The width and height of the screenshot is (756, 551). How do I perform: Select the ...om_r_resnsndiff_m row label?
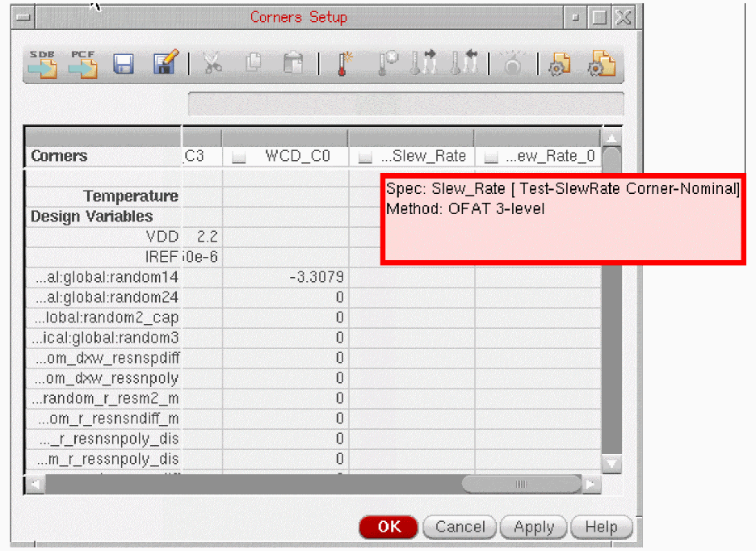(x=108, y=419)
